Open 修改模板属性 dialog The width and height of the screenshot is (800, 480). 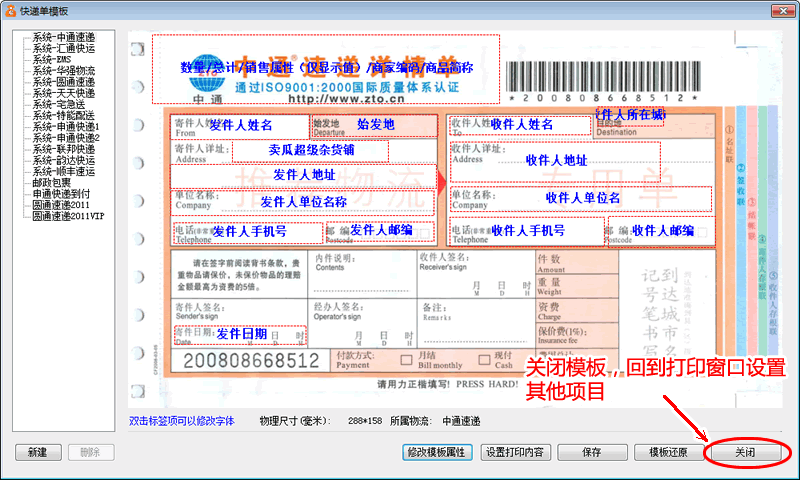click(x=437, y=452)
